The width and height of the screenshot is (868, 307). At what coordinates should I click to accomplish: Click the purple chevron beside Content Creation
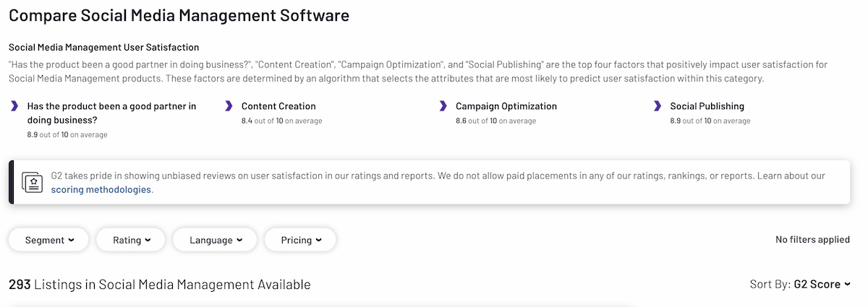[x=229, y=106]
